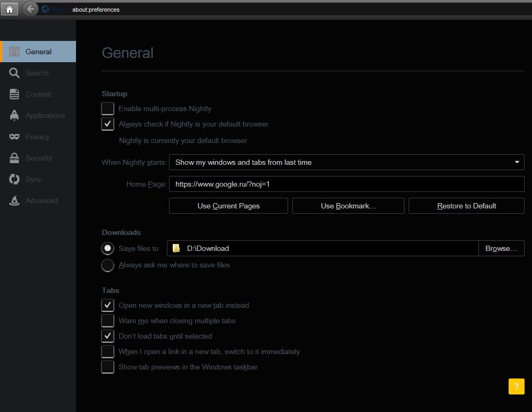The height and width of the screenshot is (412, 532).
Task: Uncheck Always check if Nightly is default browser
Action: [x=107, y=124]
